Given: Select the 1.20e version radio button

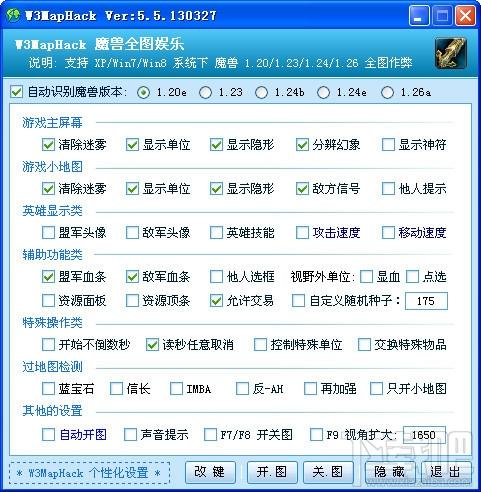Looking at the screenshot, I should pyautogui.click(x=143, y=92).
